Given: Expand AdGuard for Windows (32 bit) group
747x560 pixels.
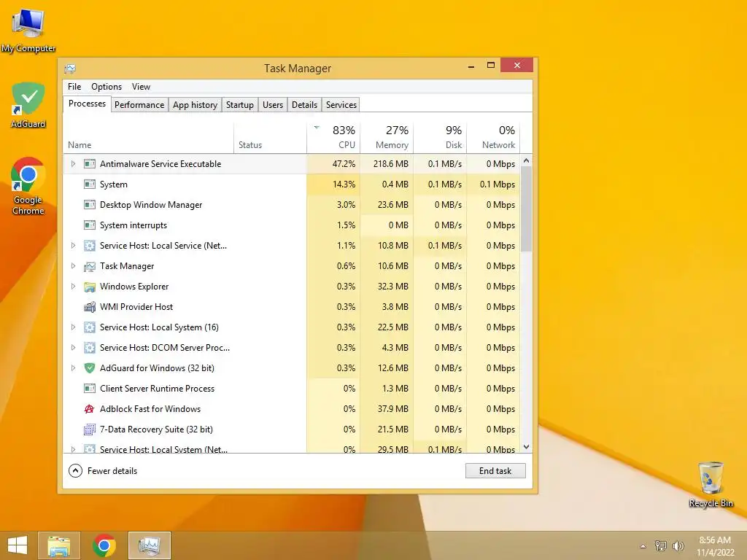Looking at the screenshot, I should pyautogui.click(x=74, y=368).
